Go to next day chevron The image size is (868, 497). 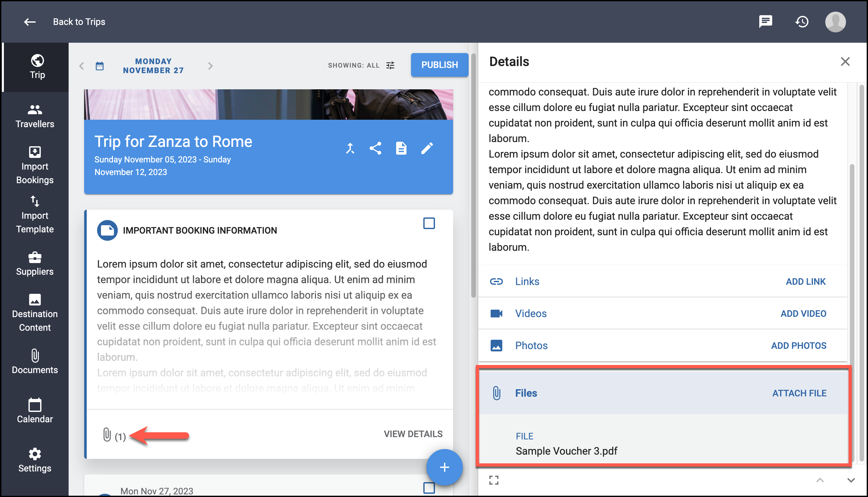coord(210,66)
